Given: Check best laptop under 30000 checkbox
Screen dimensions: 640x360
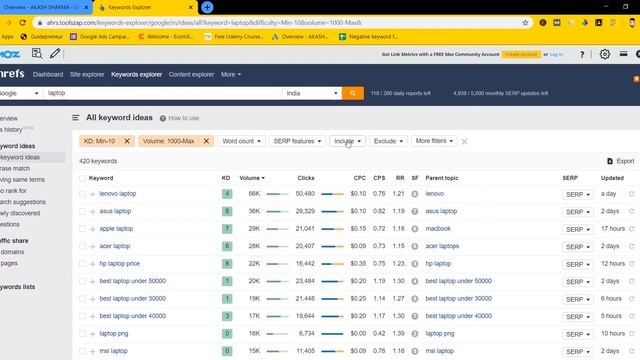Looking at the screenshot, I should pos(82,299).
